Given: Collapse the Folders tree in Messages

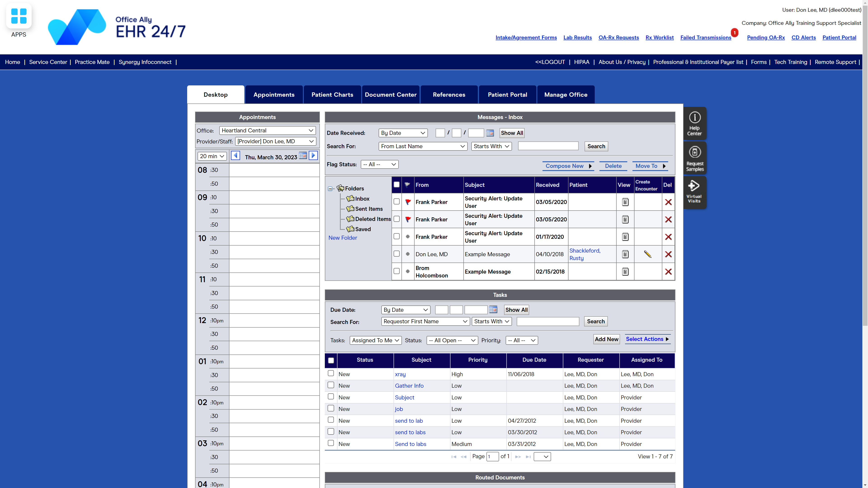Looking at the screenshot, I should point(330,189).
